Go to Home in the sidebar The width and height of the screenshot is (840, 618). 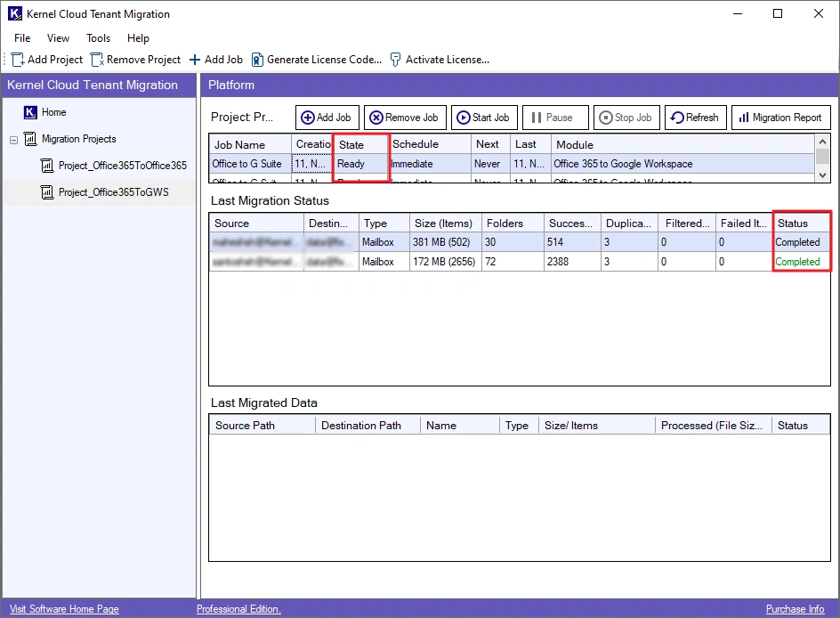tap(53, 112)
